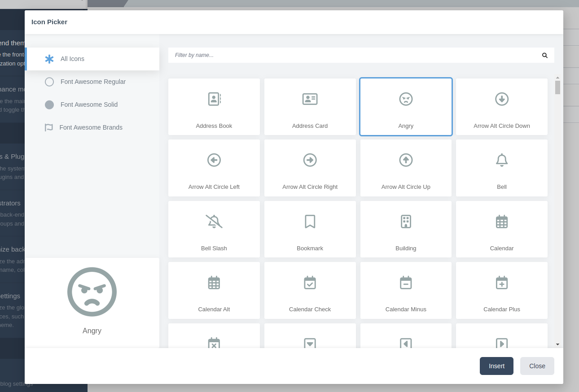Click the search magnifier icon
Screen dimensions: 579x392
pyautogui.click(x=545, y=55)
